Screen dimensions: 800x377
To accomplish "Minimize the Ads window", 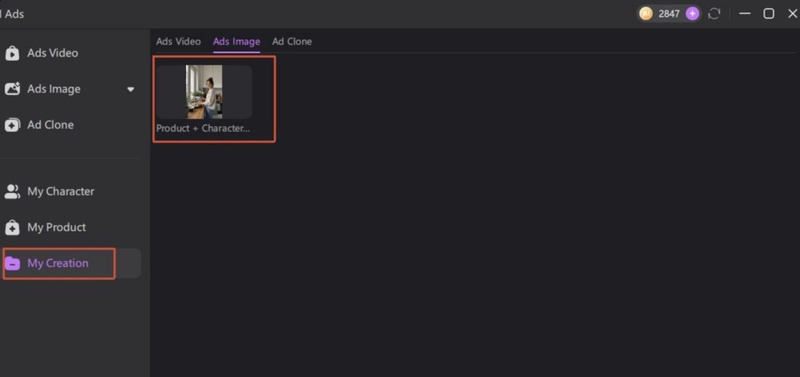I will (x=745, y=14).
